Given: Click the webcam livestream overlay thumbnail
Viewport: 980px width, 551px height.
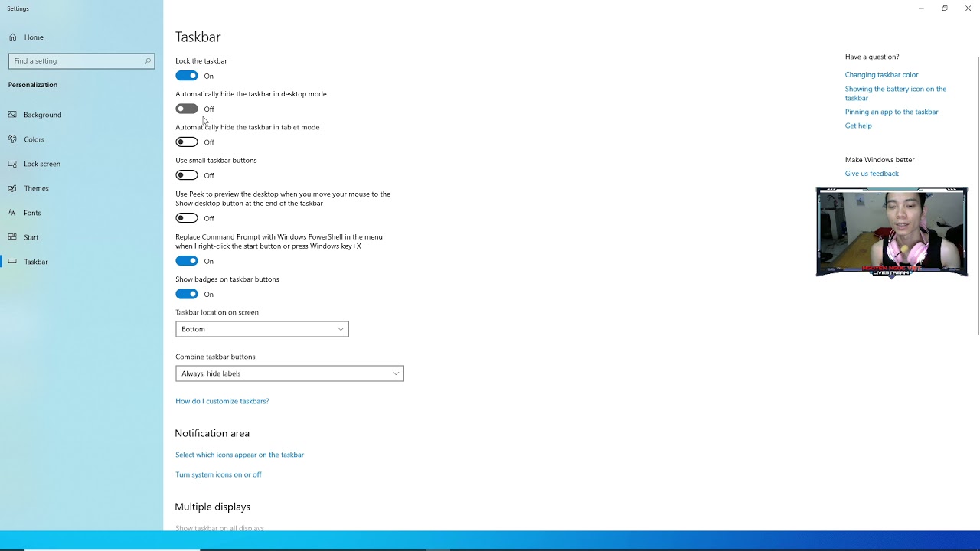Looking at the screenshot, I should [x=891, y=232].
